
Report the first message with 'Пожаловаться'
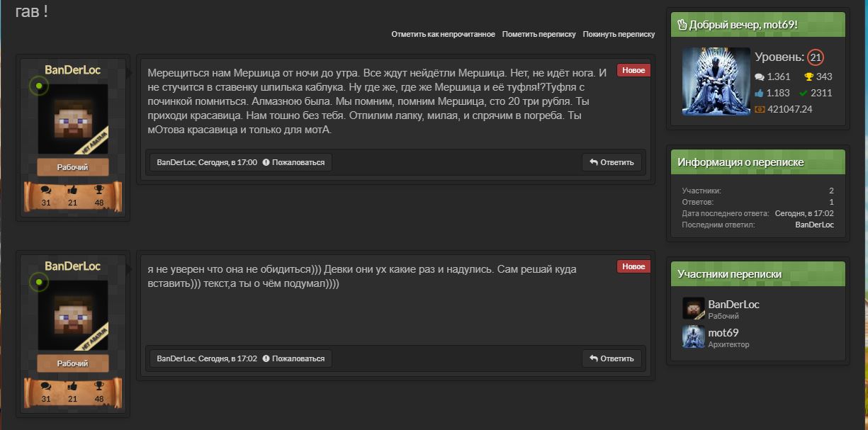click(x=293, y=162)
